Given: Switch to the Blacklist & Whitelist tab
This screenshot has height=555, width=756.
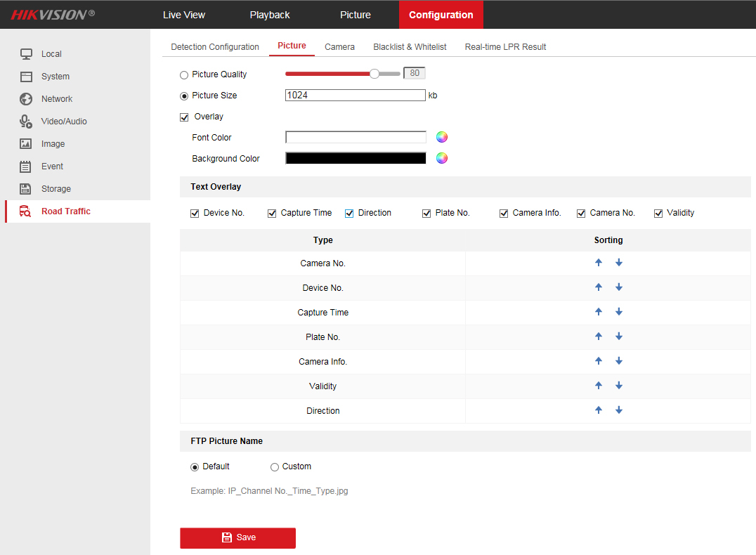Looking at the screenshot, I should pyautogui.click(x=410, y=47).
